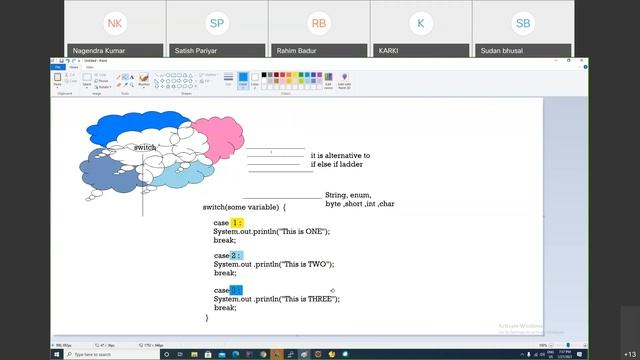640x360 pixels.
Task: Switch to the View ribbon tab
Action: (89, 67)
